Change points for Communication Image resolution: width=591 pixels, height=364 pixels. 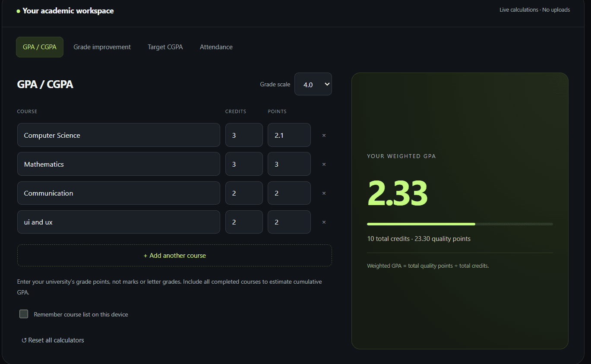pos(289,193)
